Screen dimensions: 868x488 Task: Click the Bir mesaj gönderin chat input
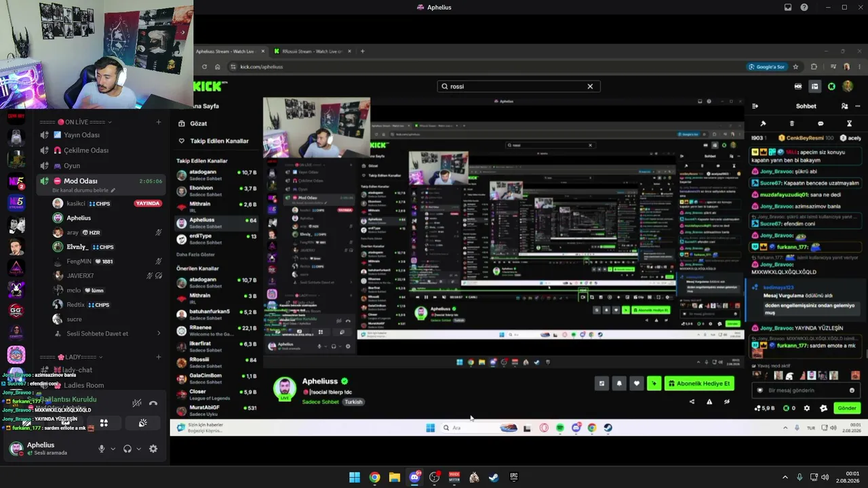click(x=806, y=390)
